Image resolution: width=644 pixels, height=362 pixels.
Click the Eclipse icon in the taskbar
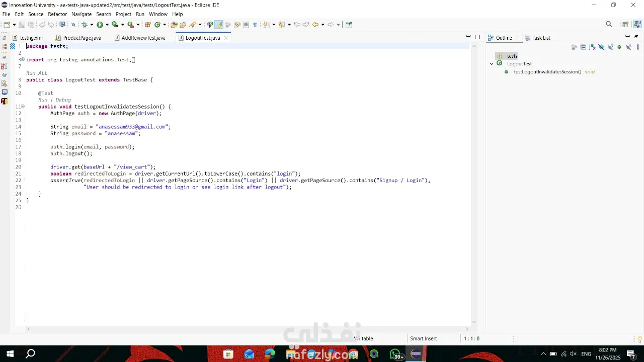pos(416,354)
